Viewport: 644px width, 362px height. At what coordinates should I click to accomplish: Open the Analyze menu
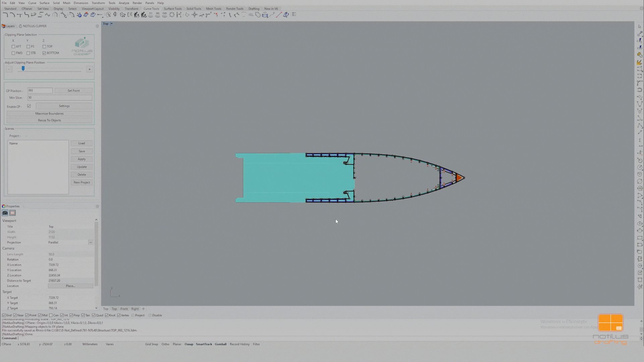[x=124, y=3]
